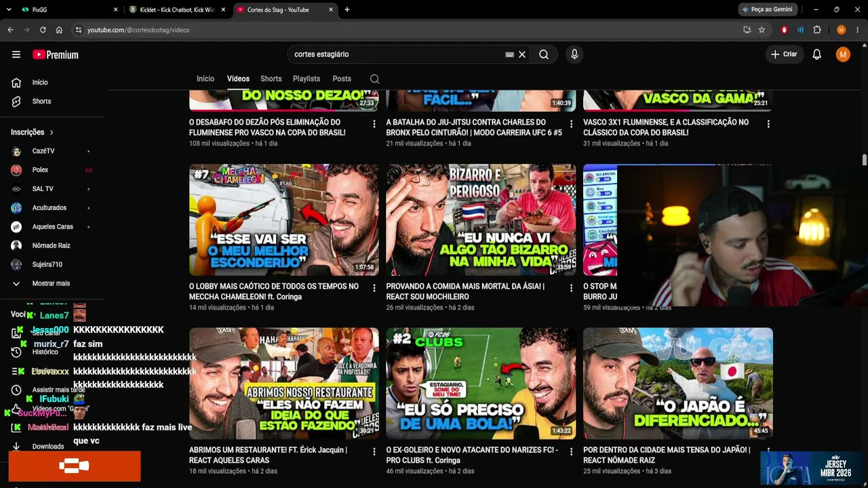Click '14 mil visualizações • há 1 dia' text
The width and height of the screenshot is (868, 488).
coord(231,308)
